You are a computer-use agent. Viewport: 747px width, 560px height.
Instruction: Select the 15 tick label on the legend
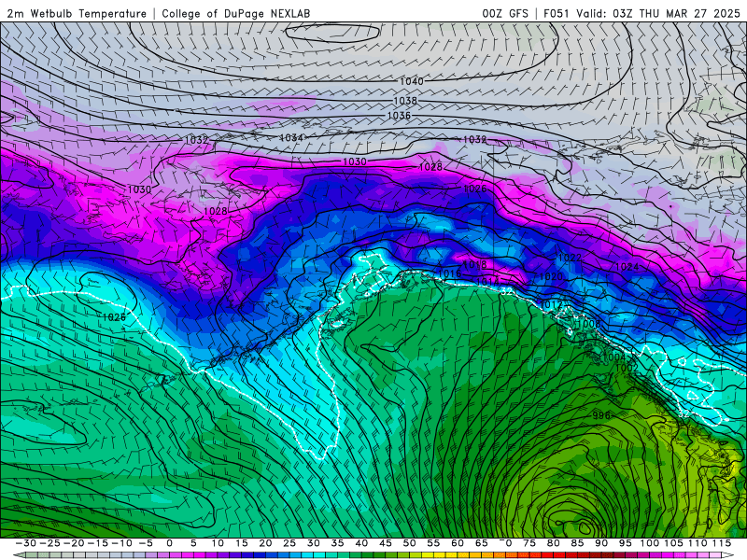(242, 543)
